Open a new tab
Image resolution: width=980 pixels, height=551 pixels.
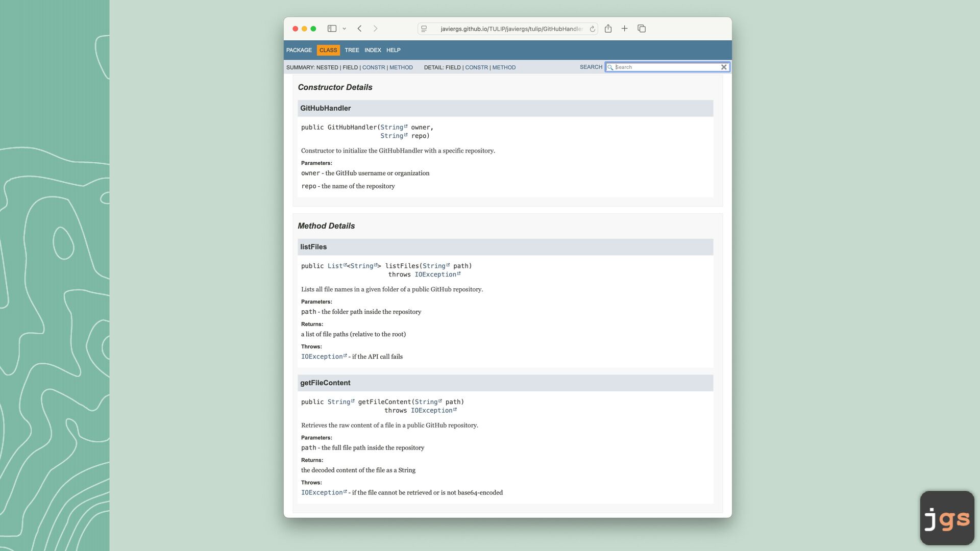click(x=624, y=29)
